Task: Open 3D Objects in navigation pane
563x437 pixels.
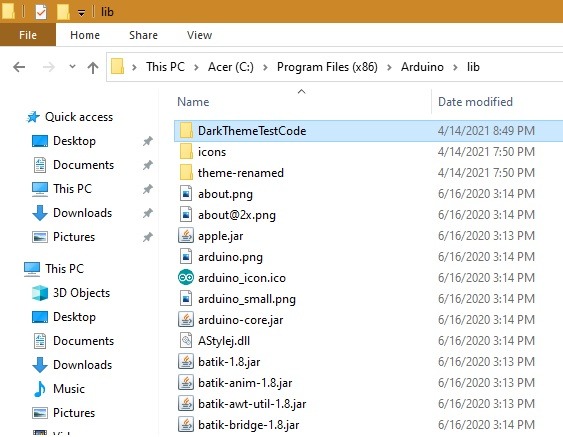Action: [81, 293]
